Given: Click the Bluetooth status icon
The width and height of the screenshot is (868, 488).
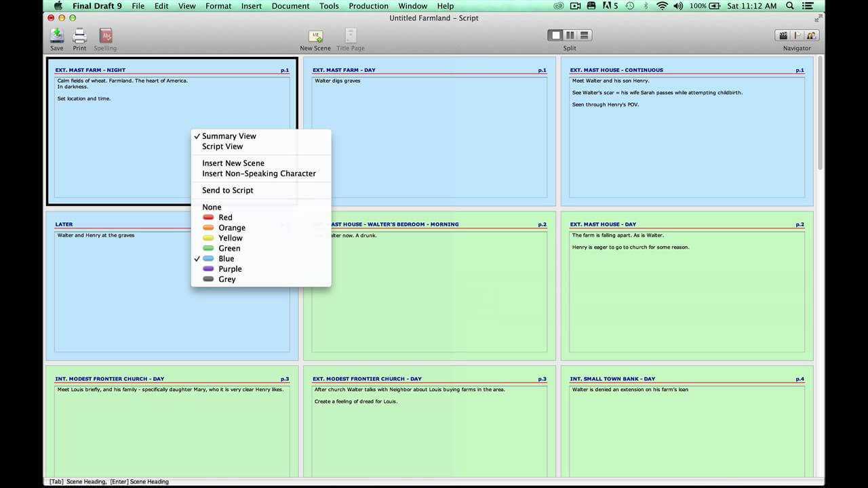Looking at the screenshot, I should pos(646,6).
